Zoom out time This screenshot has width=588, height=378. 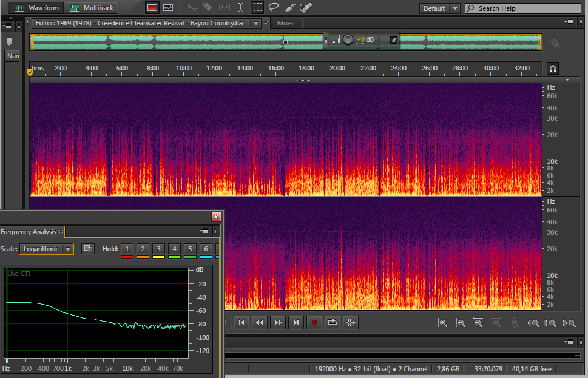pyautogui.click(x=496, y=323)
